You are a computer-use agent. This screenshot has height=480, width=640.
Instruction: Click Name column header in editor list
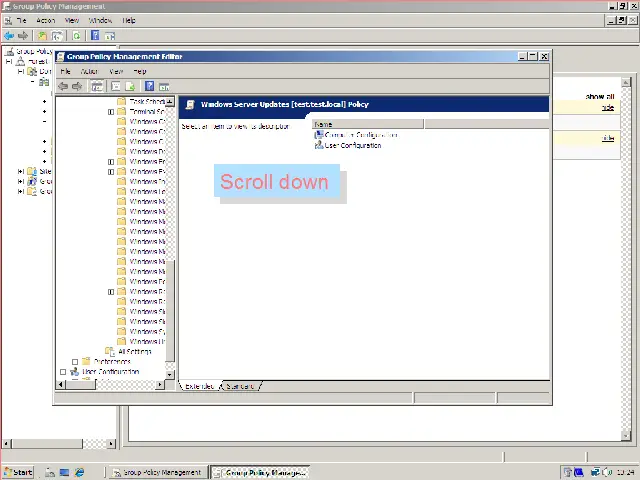(368, 124)
